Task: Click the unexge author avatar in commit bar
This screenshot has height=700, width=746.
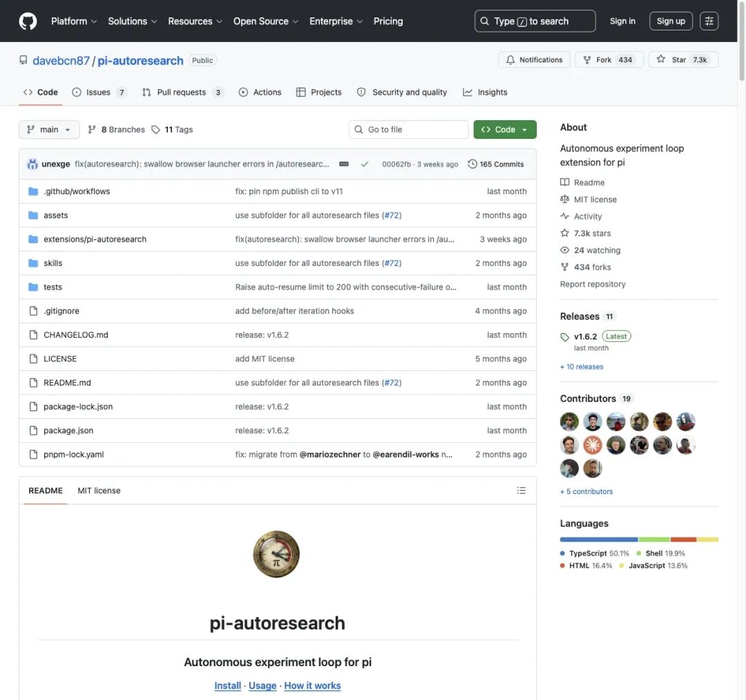Action: coord(32,164)
